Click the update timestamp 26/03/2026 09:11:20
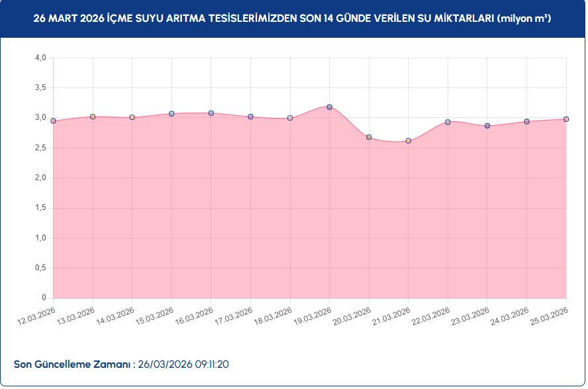Viewport: 588px width, 389px height. coord(183,364)
